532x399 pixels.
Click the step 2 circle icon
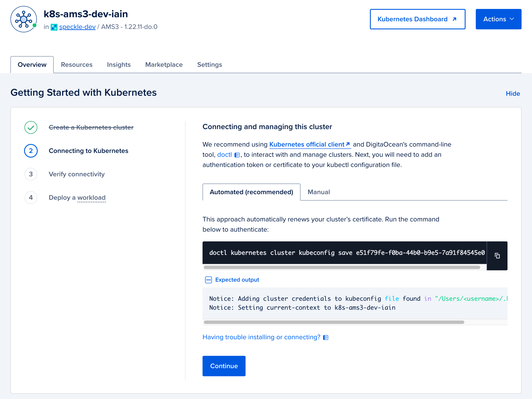tap(31, 151)
